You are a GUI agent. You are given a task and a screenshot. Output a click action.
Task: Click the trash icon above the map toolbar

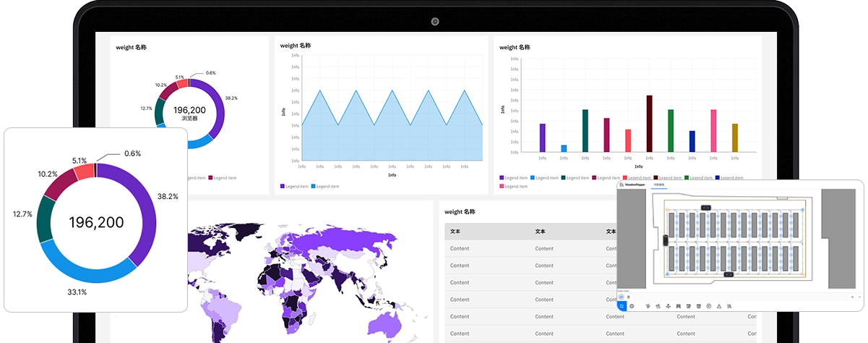pos(629,297)
